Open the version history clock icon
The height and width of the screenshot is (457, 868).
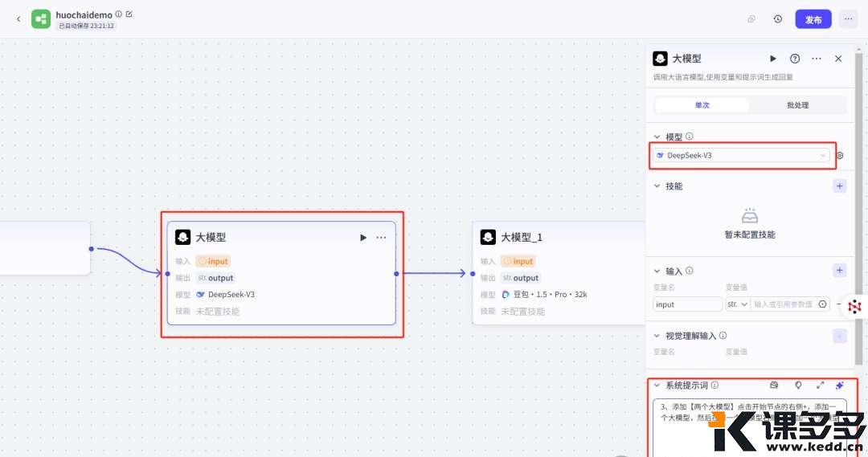pyautogui.click(x=778, y=19)
